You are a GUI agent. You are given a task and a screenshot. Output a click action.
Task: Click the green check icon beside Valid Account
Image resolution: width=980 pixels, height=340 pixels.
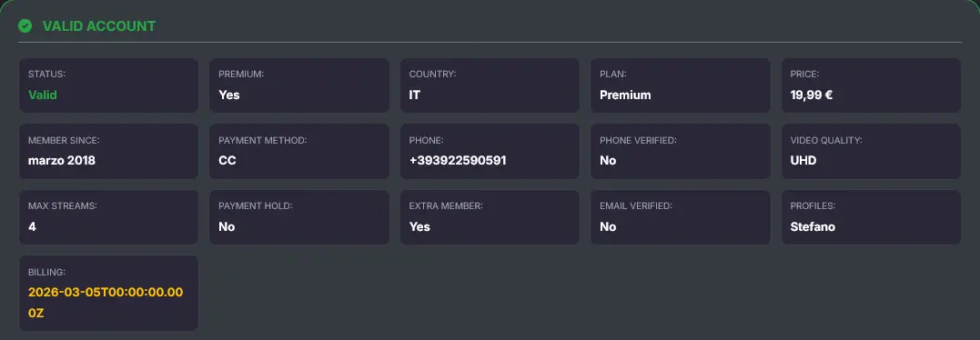pyautogui.click(x=25, y=25)
